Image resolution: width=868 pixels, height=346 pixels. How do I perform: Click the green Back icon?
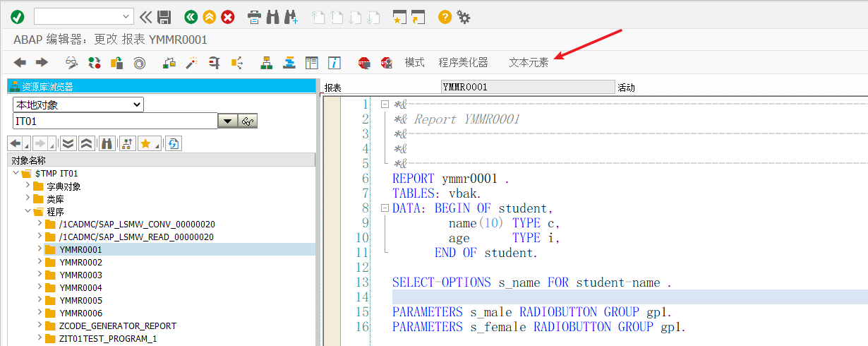[191, 16]
